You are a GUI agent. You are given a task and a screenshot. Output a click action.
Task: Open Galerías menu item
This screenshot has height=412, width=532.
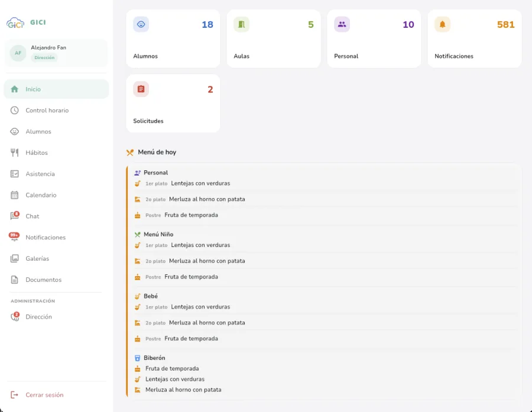(56, 258)
